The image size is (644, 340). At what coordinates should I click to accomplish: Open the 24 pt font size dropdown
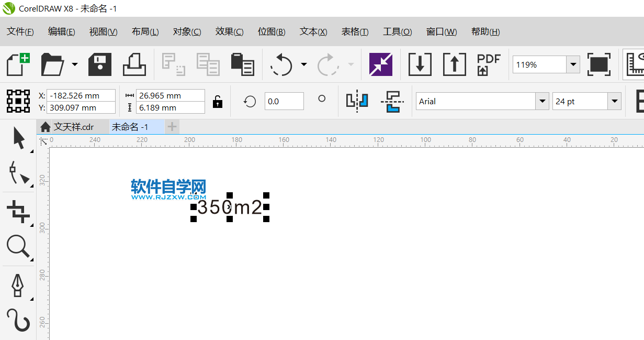616,101
